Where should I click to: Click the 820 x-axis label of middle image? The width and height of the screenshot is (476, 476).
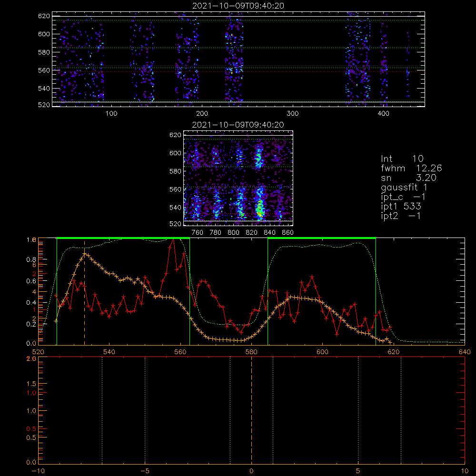(251, 233)
